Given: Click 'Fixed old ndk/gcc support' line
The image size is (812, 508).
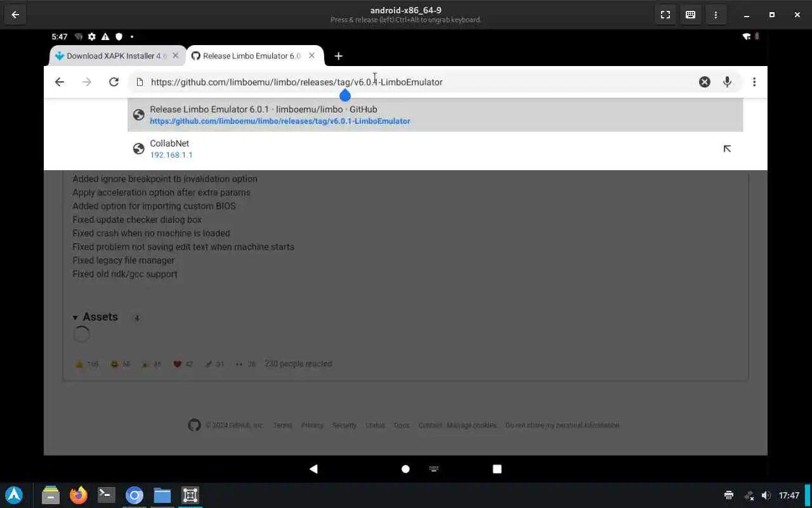Looking at the screenshot, I should click(125, 274).
